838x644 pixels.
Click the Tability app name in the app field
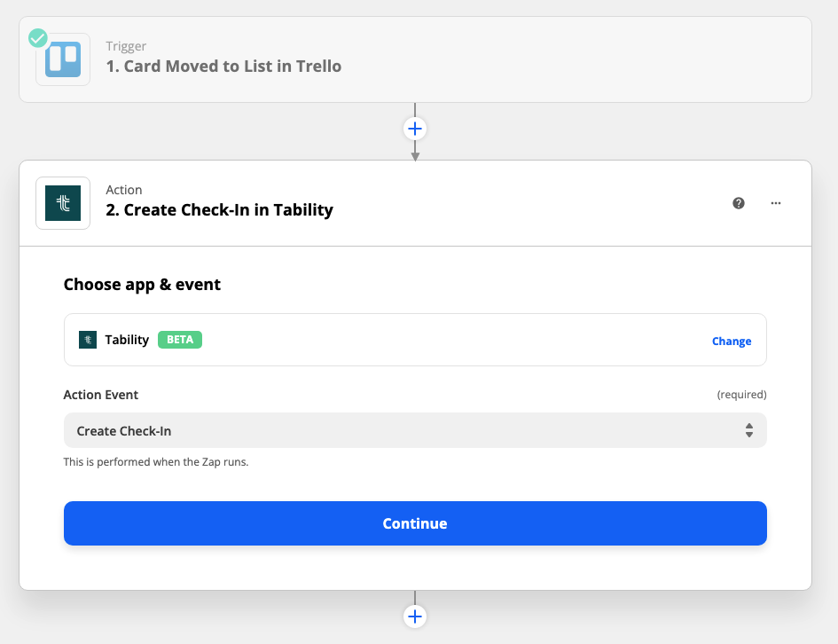tap(127, 340)
